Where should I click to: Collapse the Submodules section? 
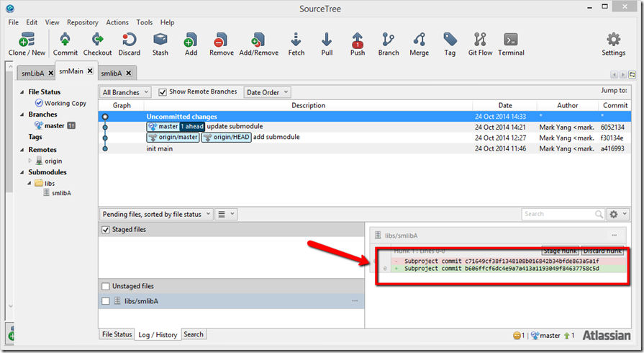(22, 172)
